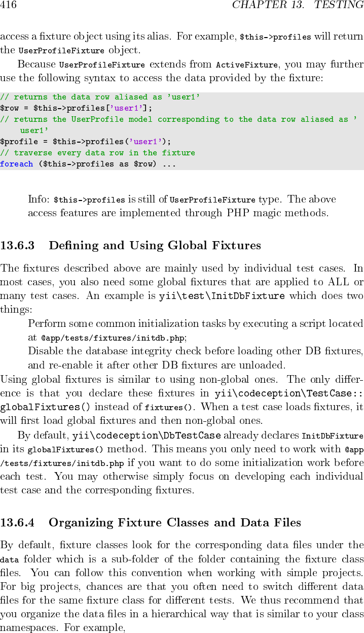
Task: Click the path '@app/tests/fixtures/initdb.php;' in the list
Action: [114, 337]
